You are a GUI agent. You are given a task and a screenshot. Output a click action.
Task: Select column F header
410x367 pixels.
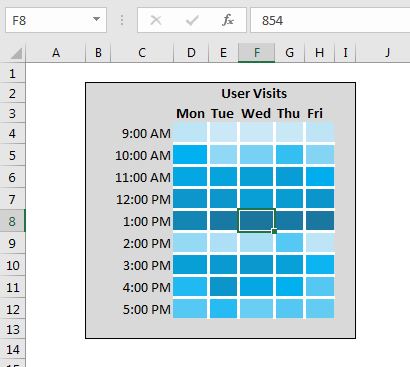tap(257, 53)
